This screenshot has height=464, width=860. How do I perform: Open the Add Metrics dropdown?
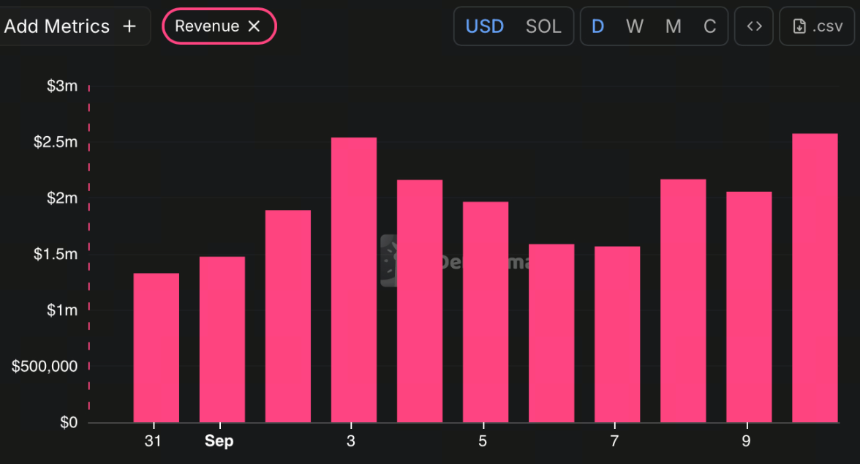[x=74, y=26]
